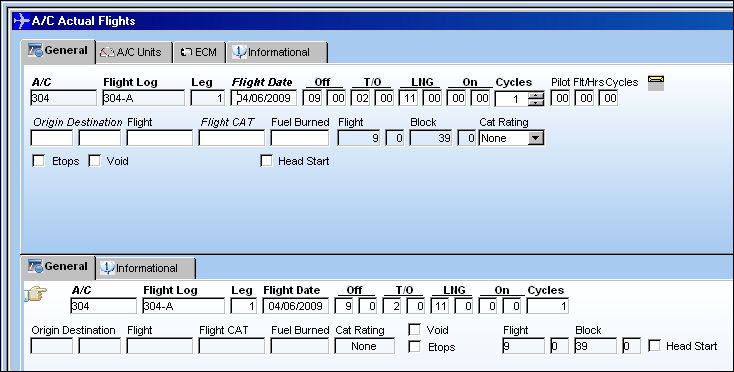Click the upper A/C field containing 304
The width and height of the screenshot is (734, 372).
(63, 98)
